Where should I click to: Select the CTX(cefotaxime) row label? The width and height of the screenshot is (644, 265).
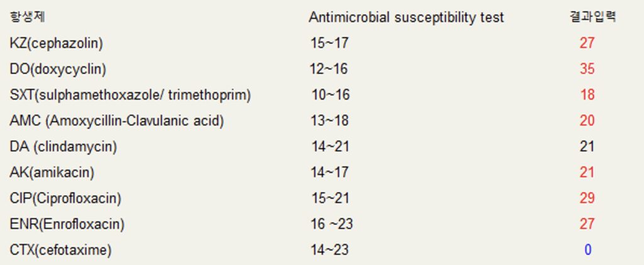click(60, 250)
